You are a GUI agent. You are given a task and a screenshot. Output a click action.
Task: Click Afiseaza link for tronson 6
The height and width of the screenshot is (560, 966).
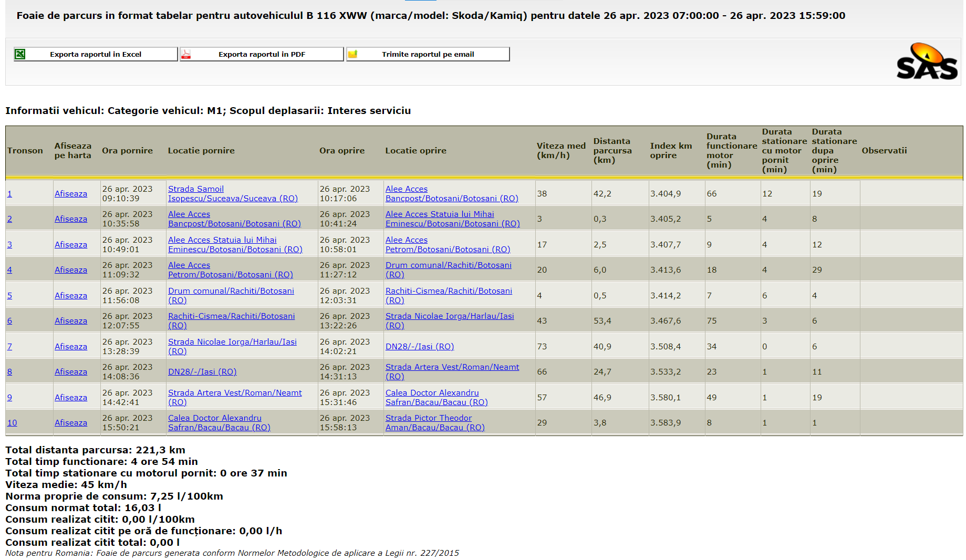(71, 321)
